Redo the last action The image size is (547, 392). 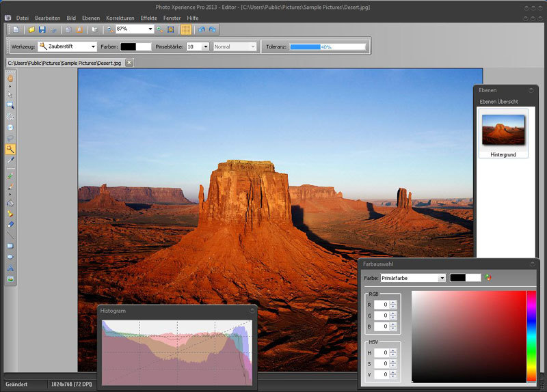(x=212, y=29)
